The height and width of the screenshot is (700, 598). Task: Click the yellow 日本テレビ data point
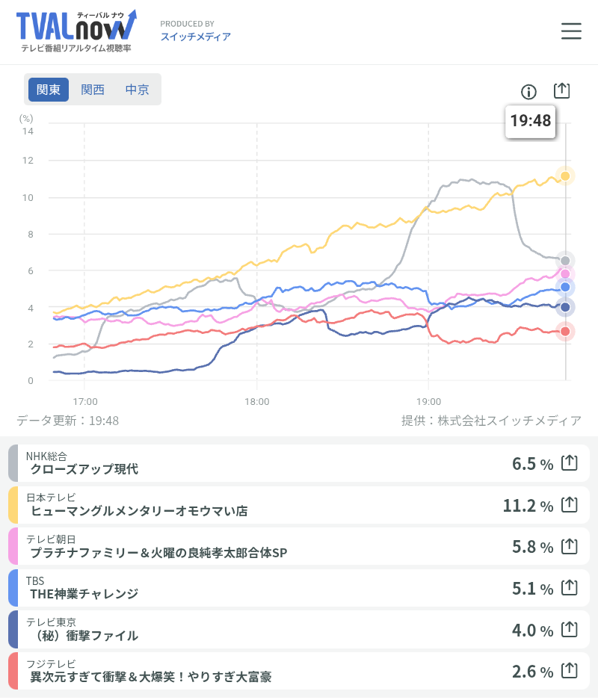click(x=566, y=176)
